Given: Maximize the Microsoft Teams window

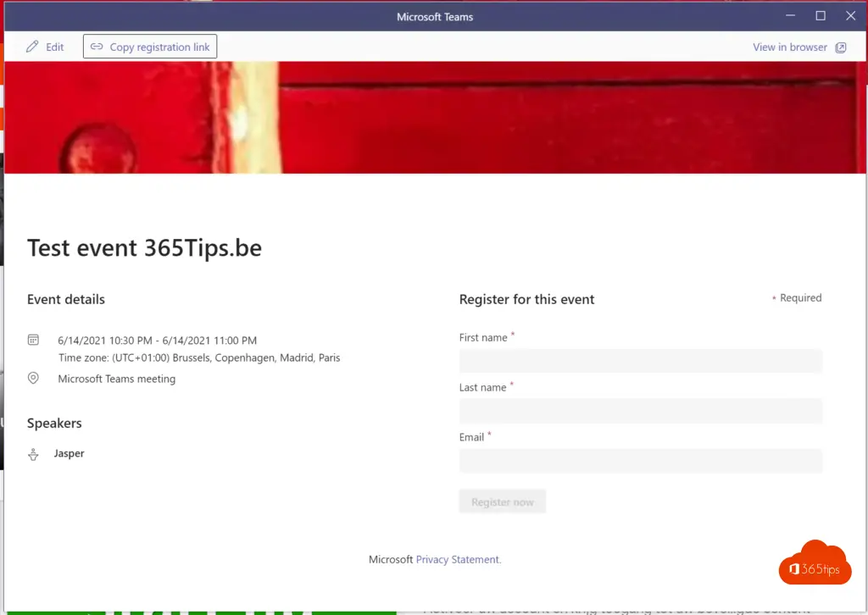Looking at the screenshot, I should coord(821,15).
